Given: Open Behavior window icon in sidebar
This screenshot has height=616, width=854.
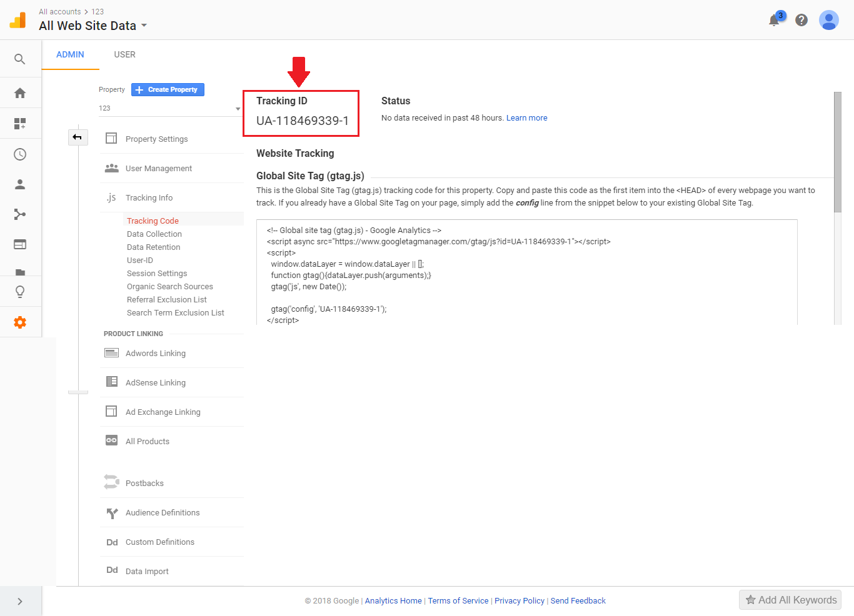Looking at the screenshot, I should (20, 244).
